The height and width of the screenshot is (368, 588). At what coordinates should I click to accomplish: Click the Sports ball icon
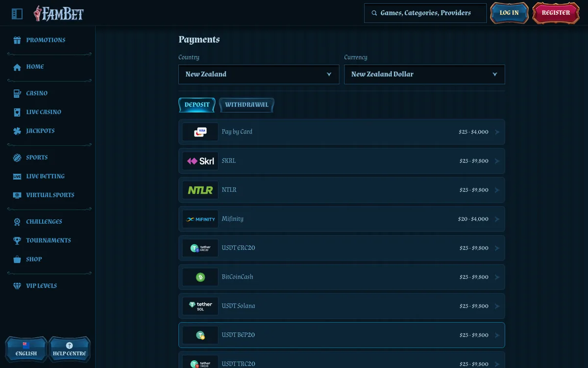point(17,158)
